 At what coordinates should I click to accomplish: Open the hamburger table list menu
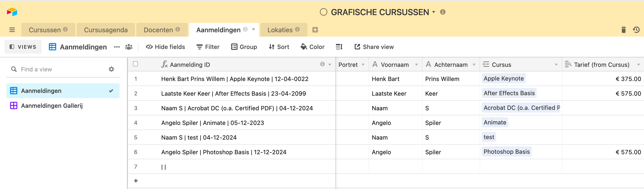(12, 30)
